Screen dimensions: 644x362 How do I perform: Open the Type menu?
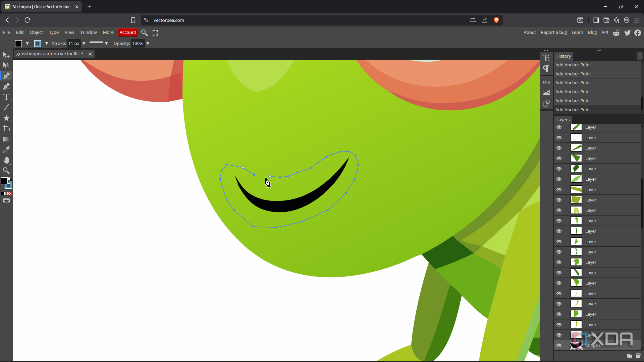click(x=54, y=33)
